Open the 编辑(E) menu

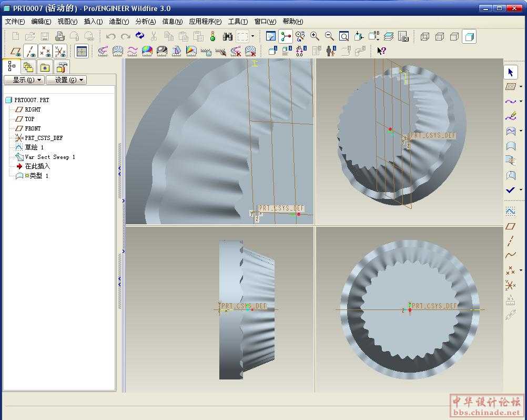click(x=41, y=22)
